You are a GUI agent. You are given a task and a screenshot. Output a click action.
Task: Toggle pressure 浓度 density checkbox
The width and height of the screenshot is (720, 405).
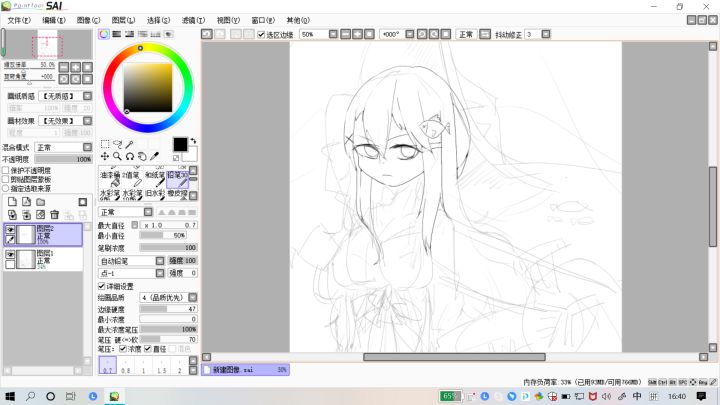point(123,349)
